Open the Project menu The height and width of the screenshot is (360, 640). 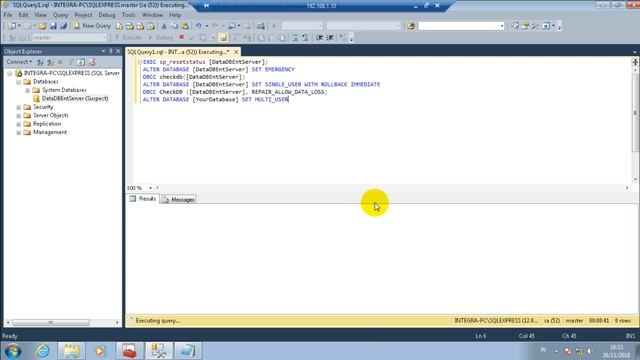coord(83,15)
